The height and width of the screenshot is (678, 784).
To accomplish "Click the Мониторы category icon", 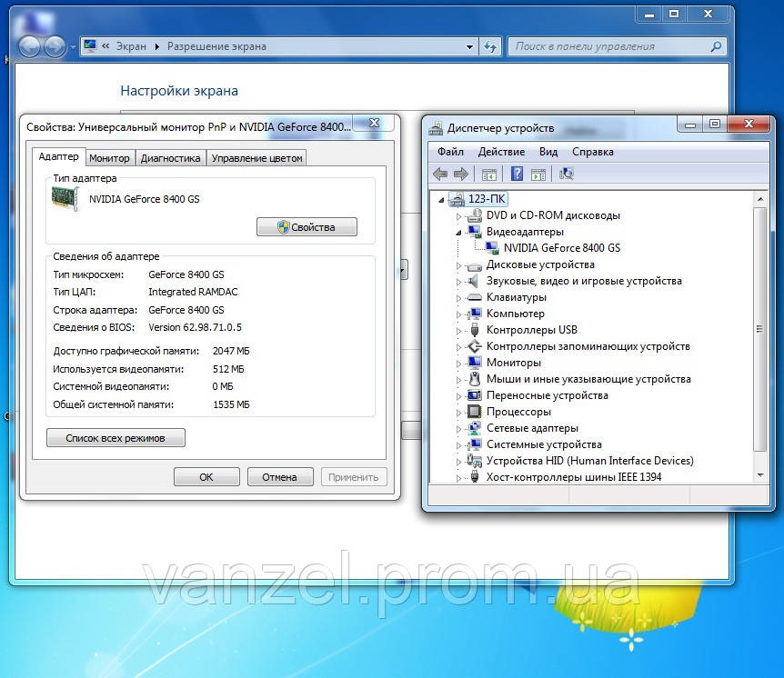I will [x=474, y=363].
